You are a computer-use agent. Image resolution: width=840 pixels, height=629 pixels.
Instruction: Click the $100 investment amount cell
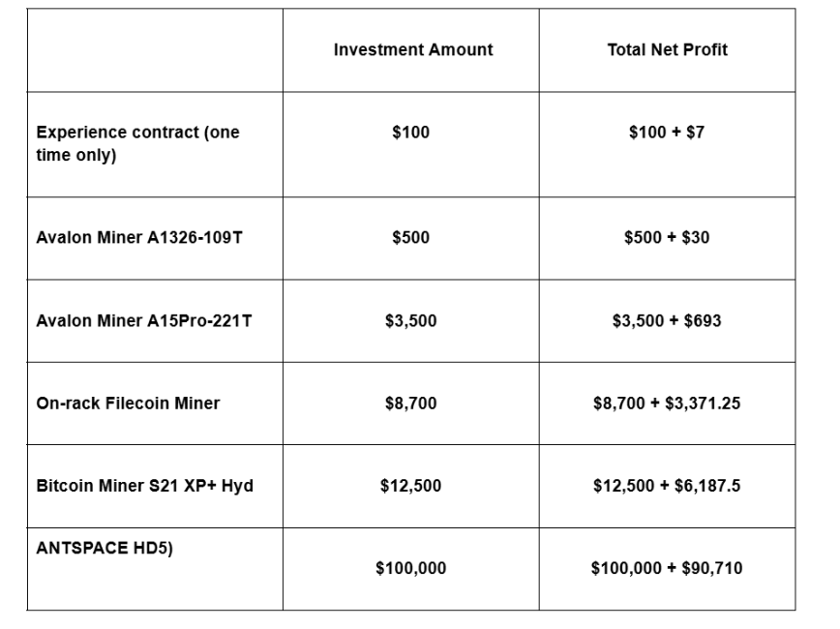coord(410,133)
